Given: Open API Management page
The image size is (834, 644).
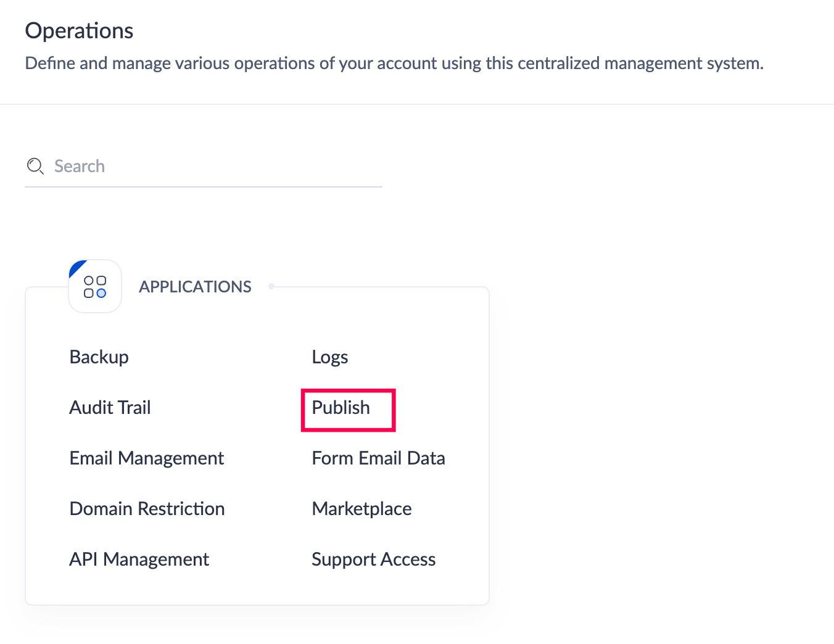Looking at the screenshot, I should coord(139,559).
